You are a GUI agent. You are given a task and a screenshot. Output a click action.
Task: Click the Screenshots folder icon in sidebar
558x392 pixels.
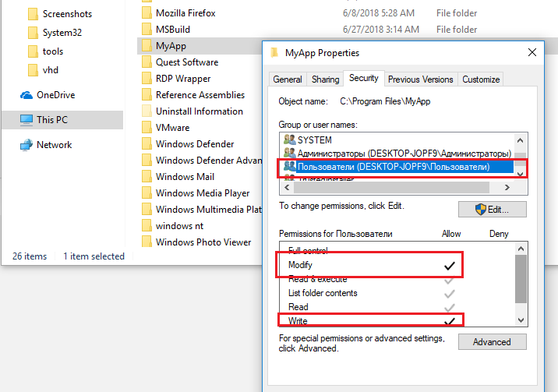point(33,14)
